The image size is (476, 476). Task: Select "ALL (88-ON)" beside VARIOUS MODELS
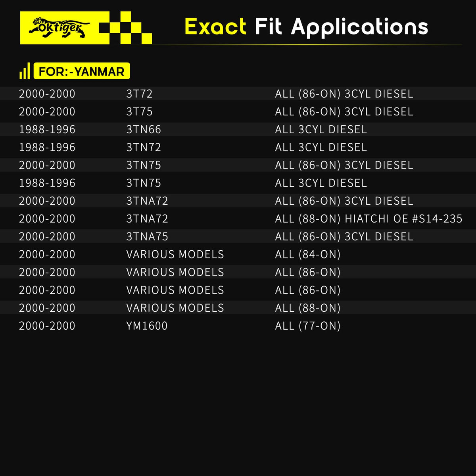click(308, 308)
